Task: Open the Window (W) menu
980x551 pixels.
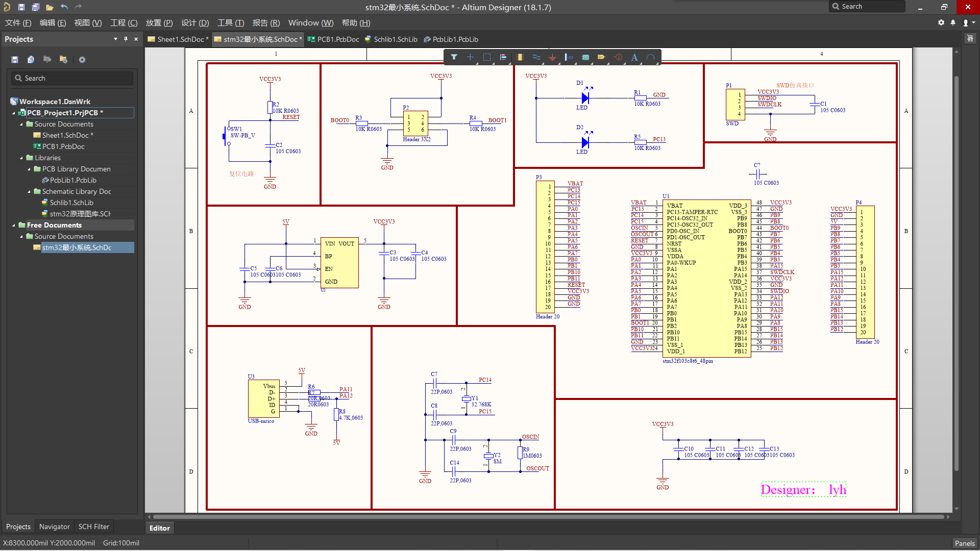Action: (311, 22)
